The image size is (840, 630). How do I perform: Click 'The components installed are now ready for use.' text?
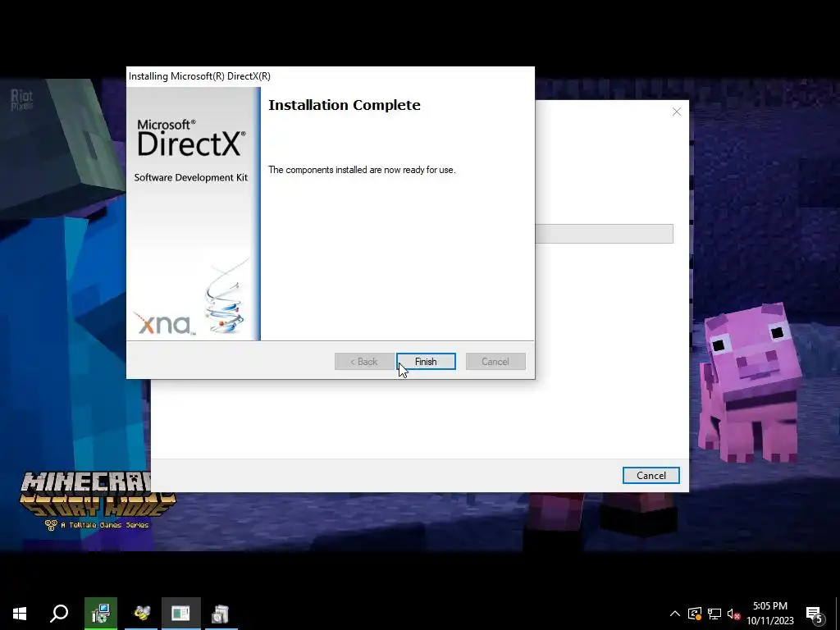pos(362,170)
